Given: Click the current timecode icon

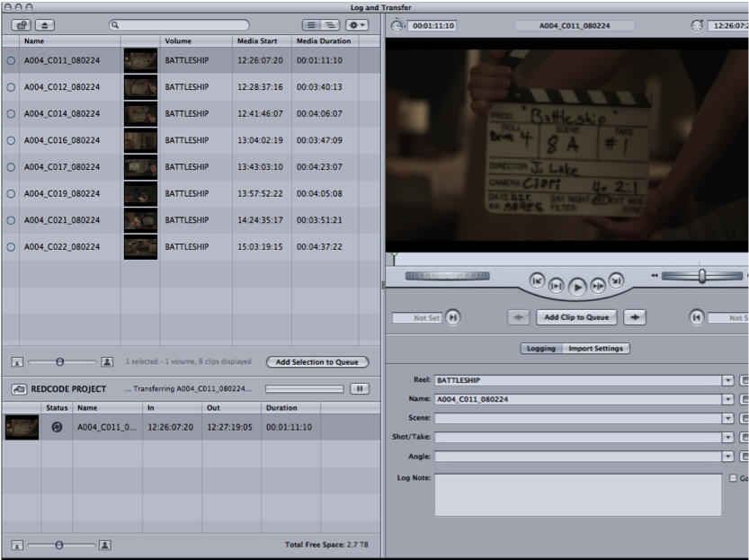Looking at the screenshot, I should 697,26.
